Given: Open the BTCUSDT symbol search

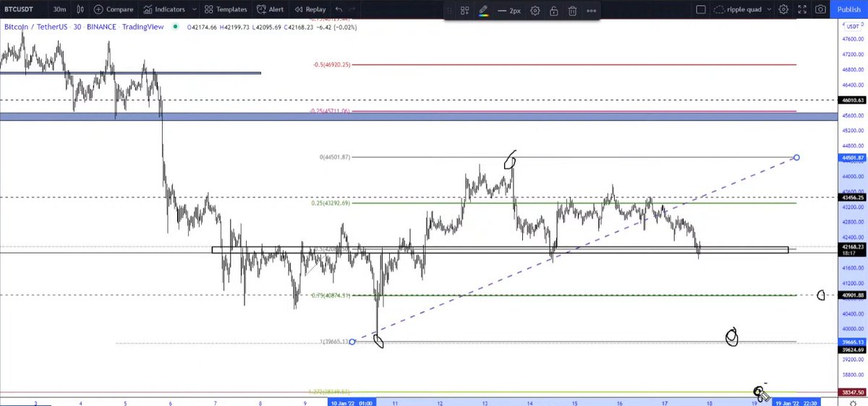Looking at the screenshot, I should (20, 9).
